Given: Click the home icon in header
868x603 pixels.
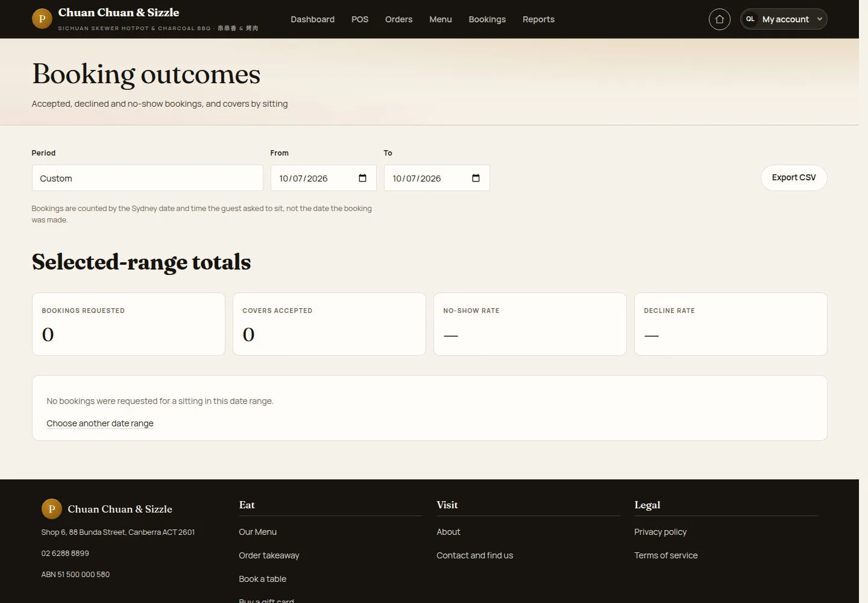Looking at the screenshot, I should click(719, 19).
